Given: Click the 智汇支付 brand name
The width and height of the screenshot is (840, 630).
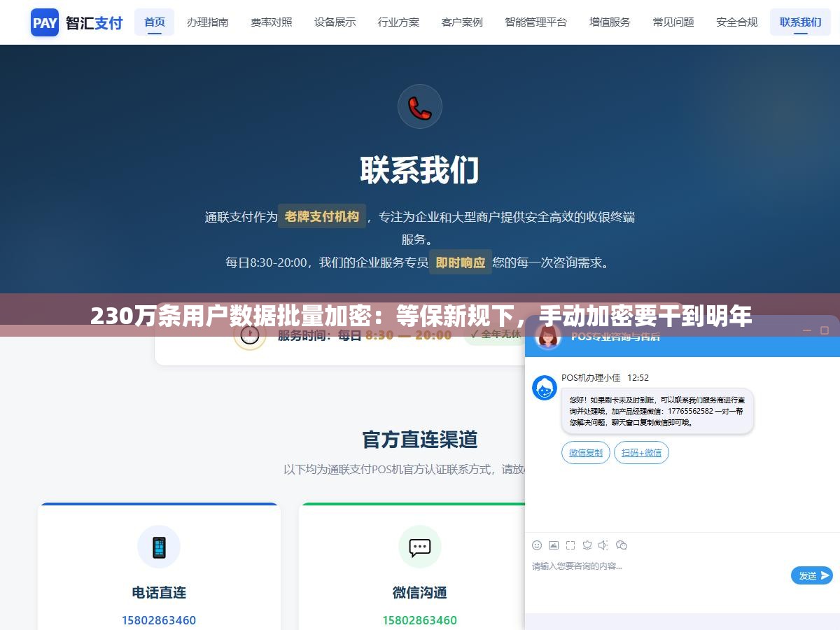Looking at the screenshot, I should tap(94, 22).
